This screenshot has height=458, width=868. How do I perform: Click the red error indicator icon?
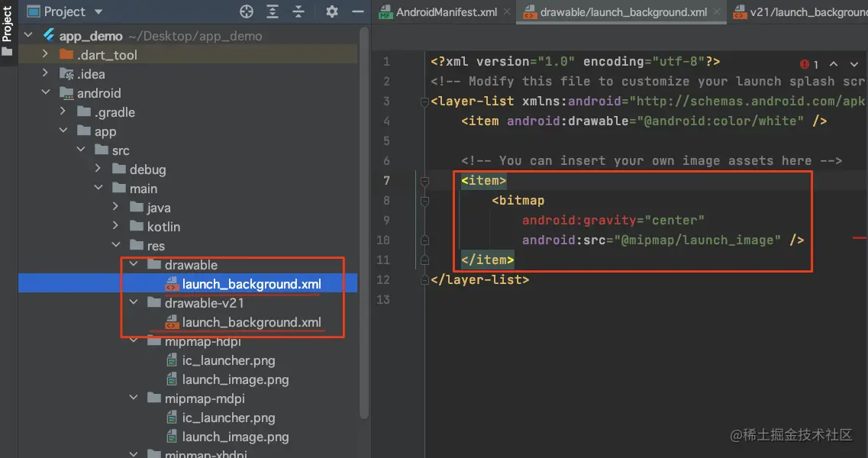point(805,65)
